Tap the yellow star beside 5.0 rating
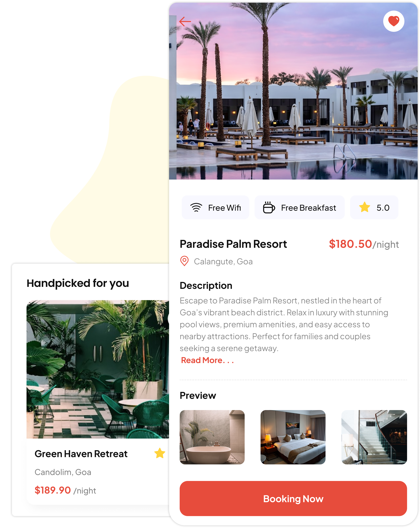This screenshot has height=528, width=420. pyautogui.click(x=364, y=207)
